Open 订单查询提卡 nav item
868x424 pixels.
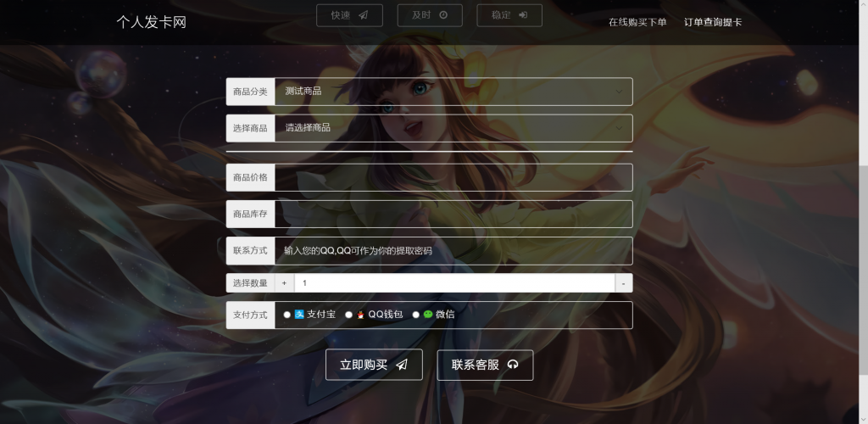click(713, 22)
